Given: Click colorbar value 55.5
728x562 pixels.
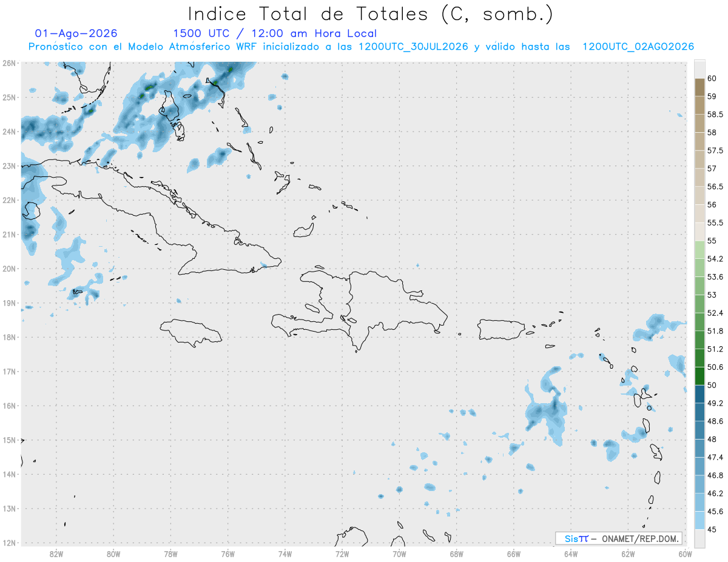Looking at the screenshot, I should tap(715, 222).
